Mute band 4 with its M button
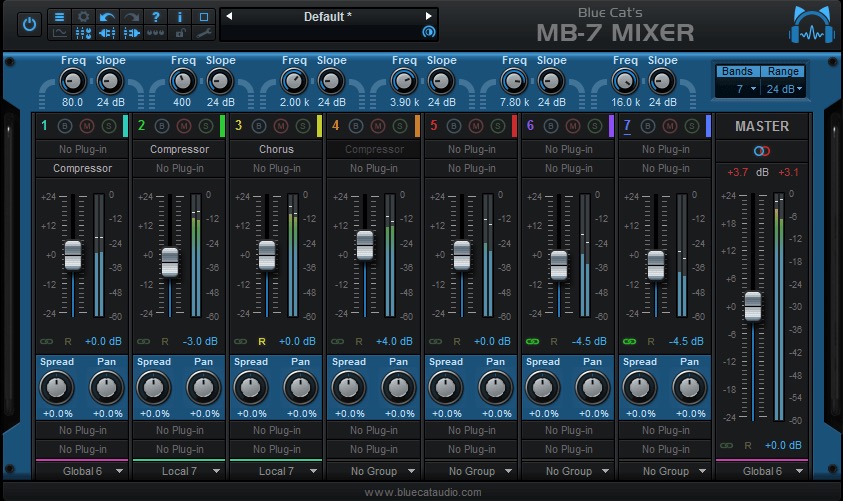The height and width of the screenshot is (501, 843). click(378, 126)
